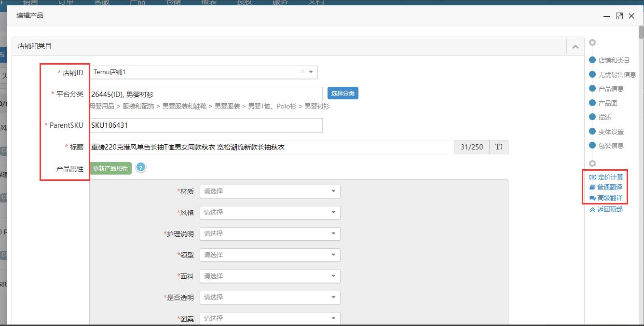644x326 pixels.
Task: Clear the 店铺ID selection with the x icon
Action: click(303, 71)
